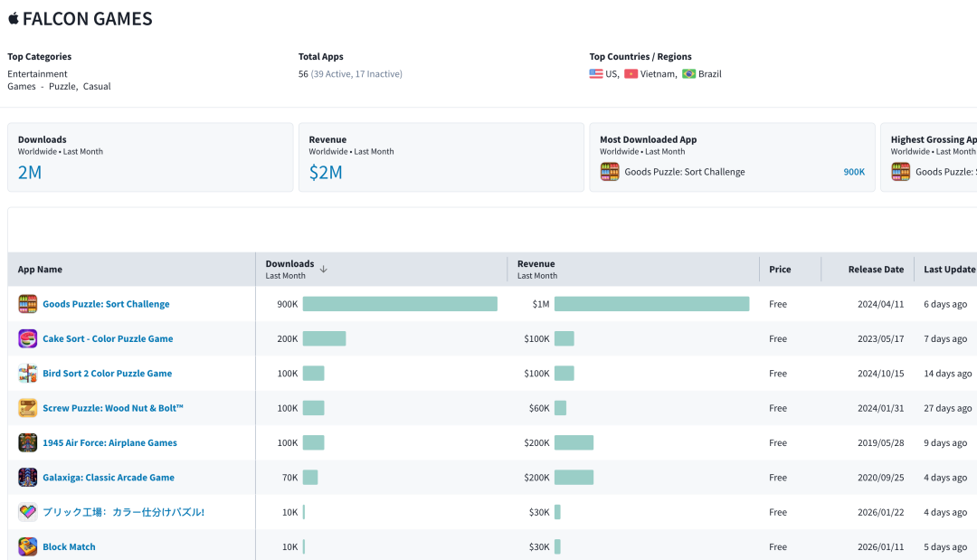Image resolution: width=977 pixels, height=560 pixels.
Task: Click the "2026/01/22" release date cell
Action: point(880,512)
